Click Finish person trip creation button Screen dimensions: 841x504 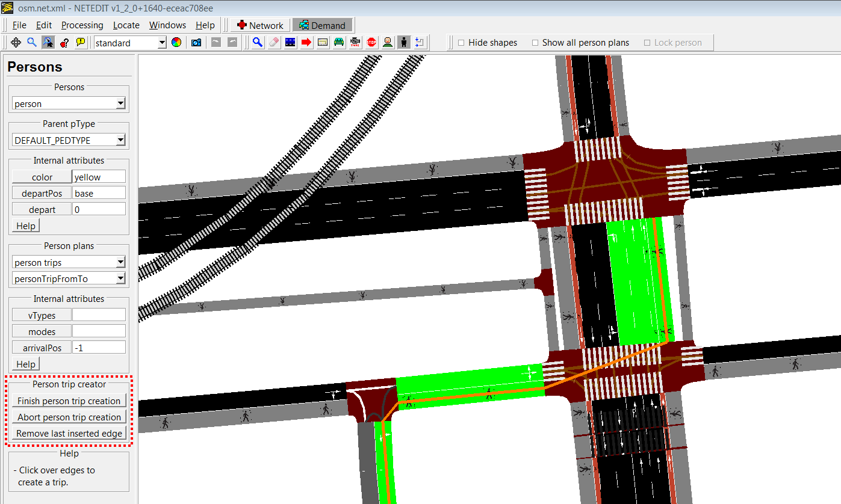[x=69, y=401]
